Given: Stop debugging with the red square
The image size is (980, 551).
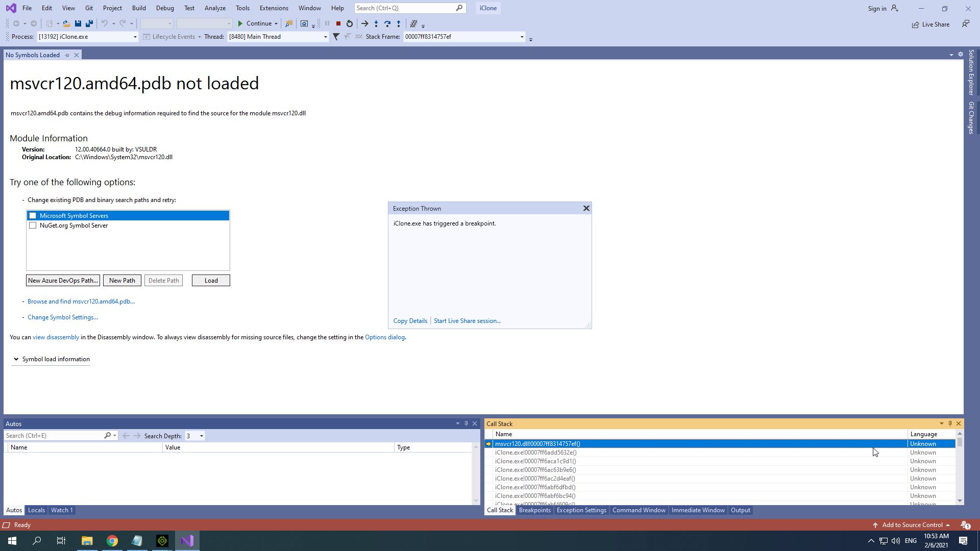Looking at the screenshot, I should point(338,23).
